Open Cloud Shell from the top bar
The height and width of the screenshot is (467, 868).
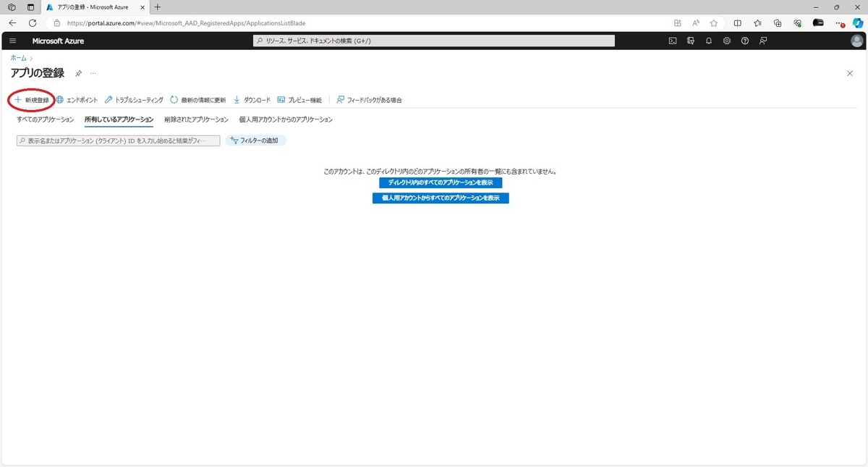tap(673, 41)
